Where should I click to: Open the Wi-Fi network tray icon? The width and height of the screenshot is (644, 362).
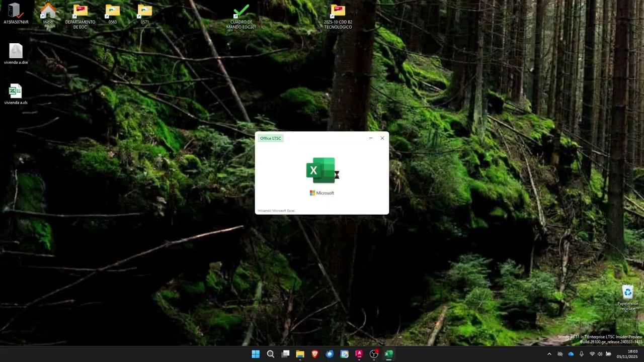click(x=592, y=354)
